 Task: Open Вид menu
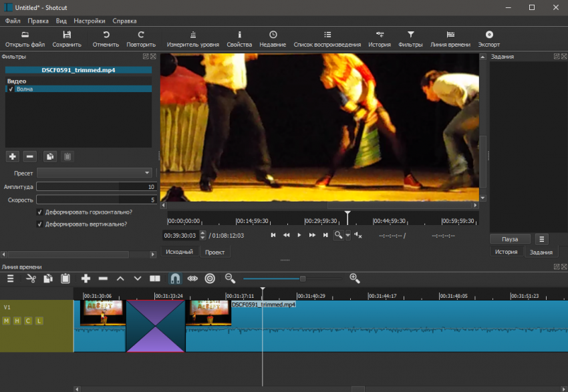(61, 21)
